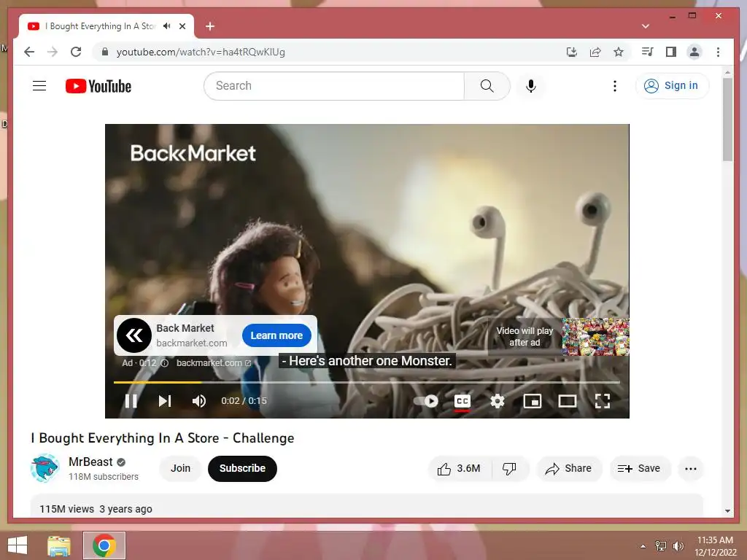The height and width of the screenshot is (560, 747).
Task: Click the upcoming video thumbnail in player
Action: (595, 337)
